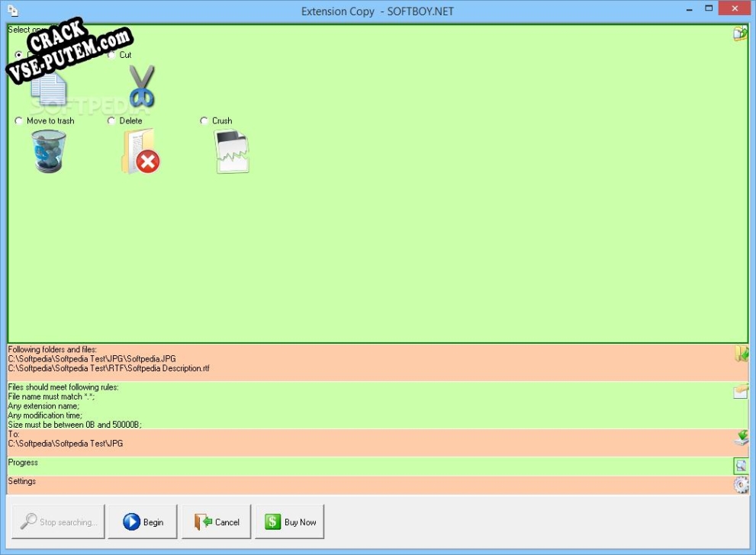Click the Crush shredded file icon
The image size is (756, 555).
click(x=232, y=151)
